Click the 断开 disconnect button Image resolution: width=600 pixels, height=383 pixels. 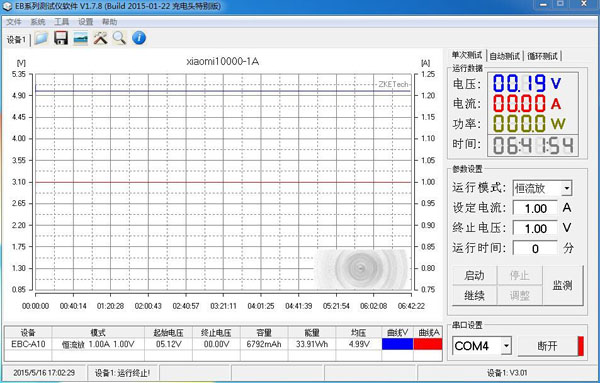548,346
